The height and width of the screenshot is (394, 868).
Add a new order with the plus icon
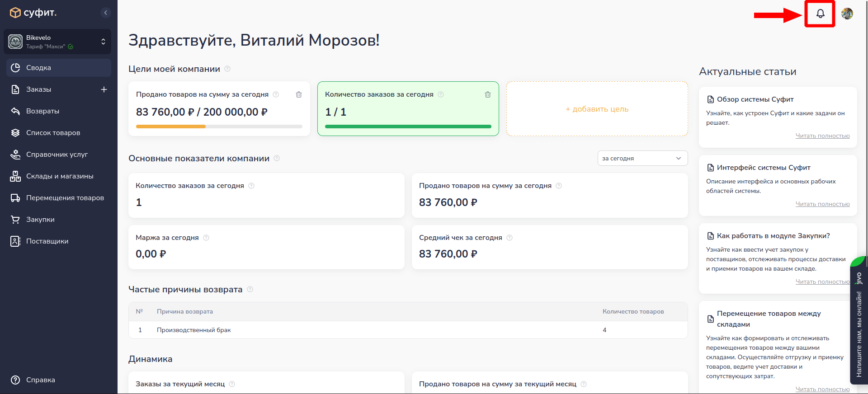tap(104, 89)
